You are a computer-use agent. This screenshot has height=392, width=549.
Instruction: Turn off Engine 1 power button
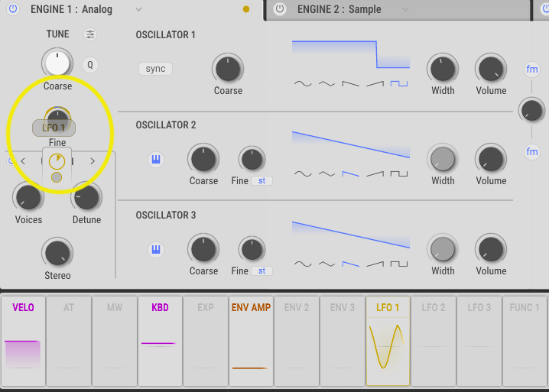click(12, 9)
